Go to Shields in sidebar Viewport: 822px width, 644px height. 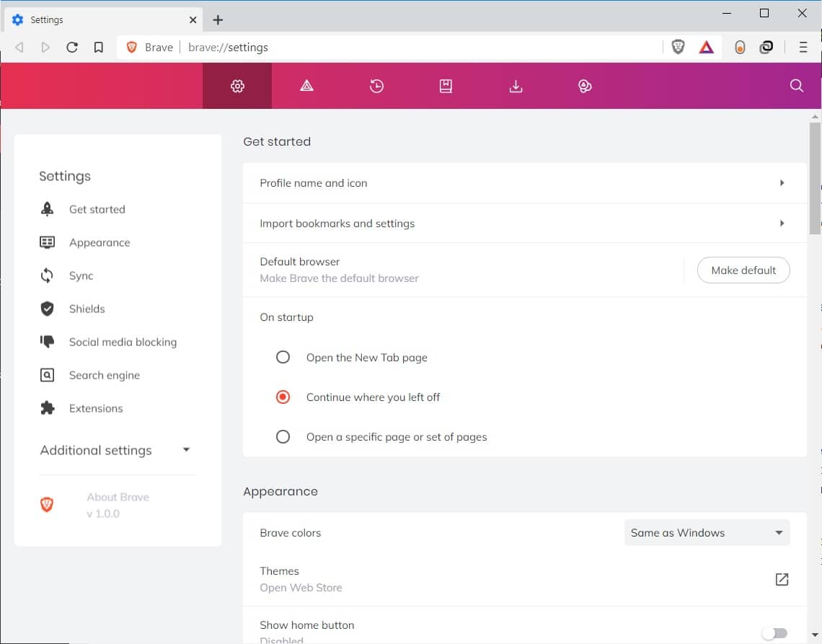coord(87,309)
